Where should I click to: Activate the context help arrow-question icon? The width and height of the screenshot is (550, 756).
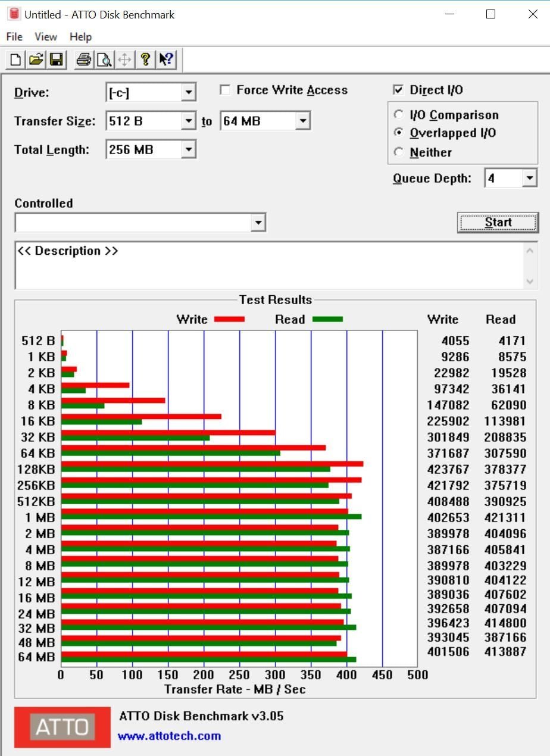click(166, 60)
